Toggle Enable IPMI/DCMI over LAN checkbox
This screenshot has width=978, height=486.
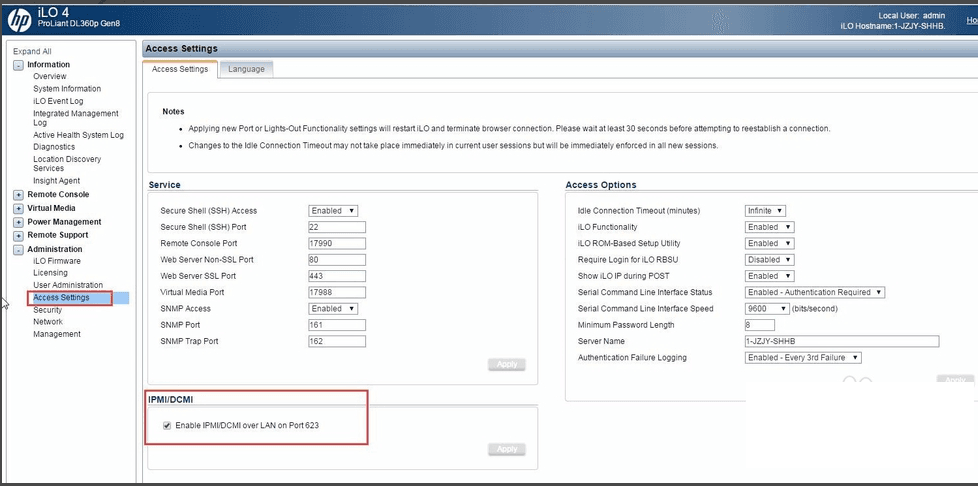pyautogui.click(x=167, y=425)
